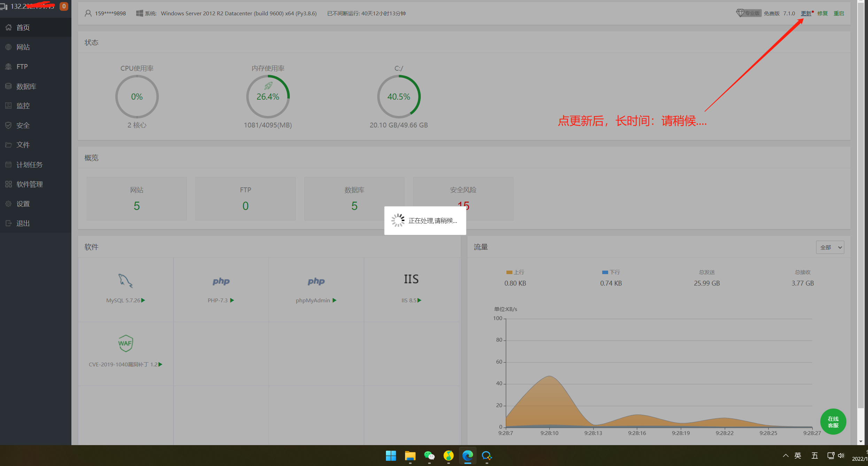Click the 监控 monitor icon in sidebar

9,106
